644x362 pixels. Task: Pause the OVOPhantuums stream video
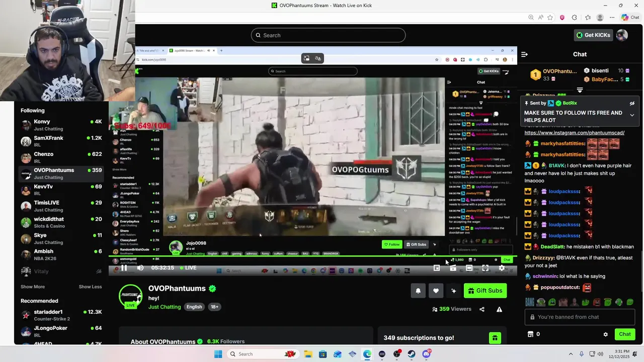click(124, 268)
